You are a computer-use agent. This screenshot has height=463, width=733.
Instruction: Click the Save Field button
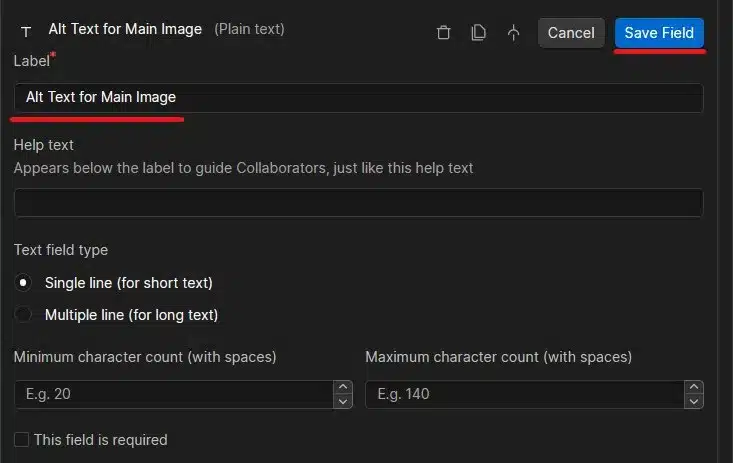(x=659, y=33)
